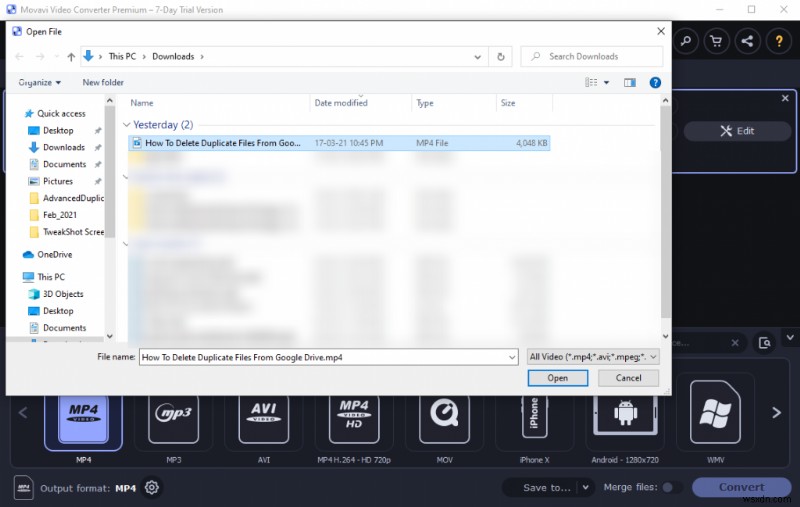Navigate forward in the Open File dialog

pos(40,57)
